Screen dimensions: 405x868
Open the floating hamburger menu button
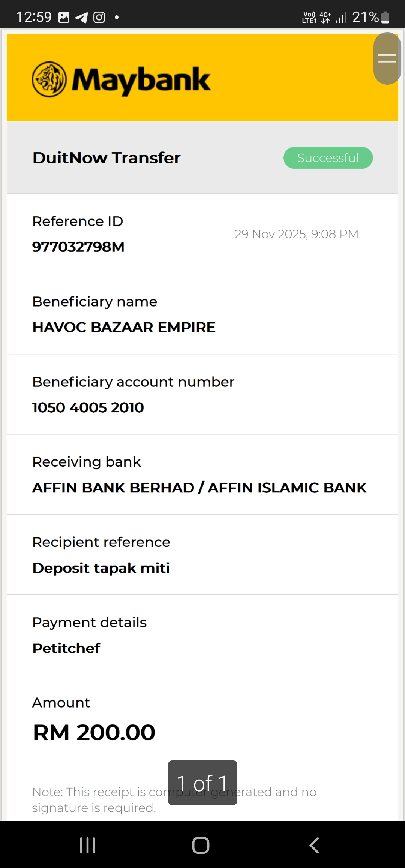(387, 58)
